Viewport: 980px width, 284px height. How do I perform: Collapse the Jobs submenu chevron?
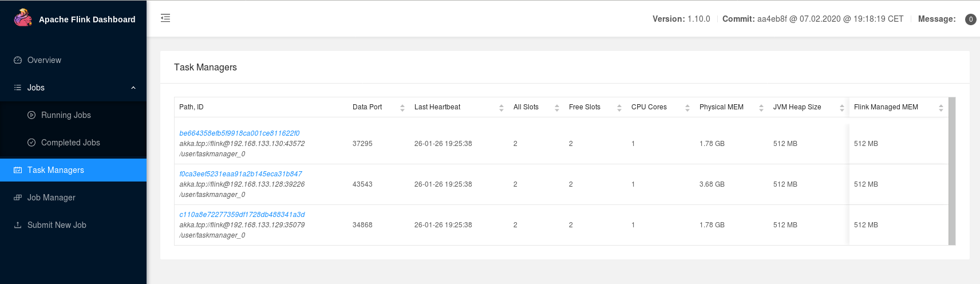[x=133, y=88]
